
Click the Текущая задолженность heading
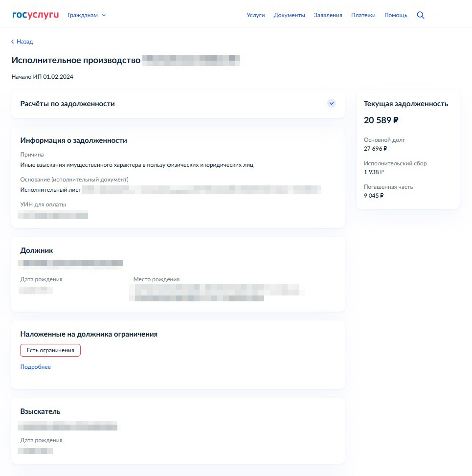[x=406, y=104]
